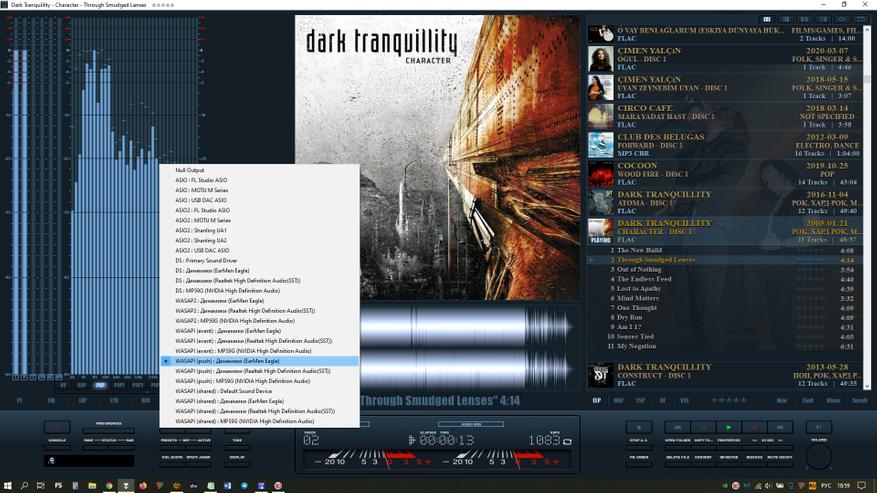877x493 pixels.
Task: Pick ASIO2 : Shanling UA1 device
Action: 259,231
